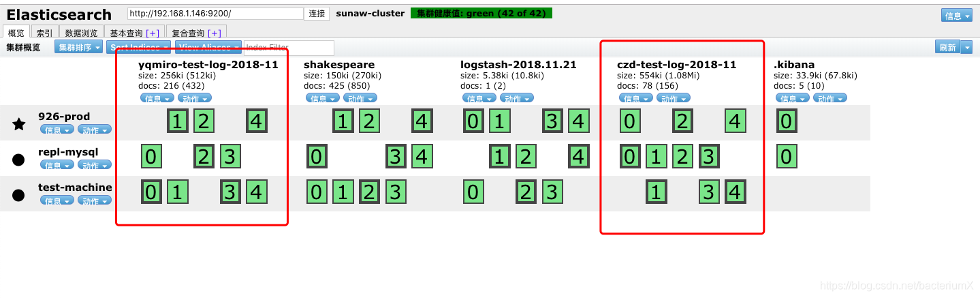Select shard 2 of czd-test-log on 926-prod
The image size is (980, 298).
(x=682, y=122)
